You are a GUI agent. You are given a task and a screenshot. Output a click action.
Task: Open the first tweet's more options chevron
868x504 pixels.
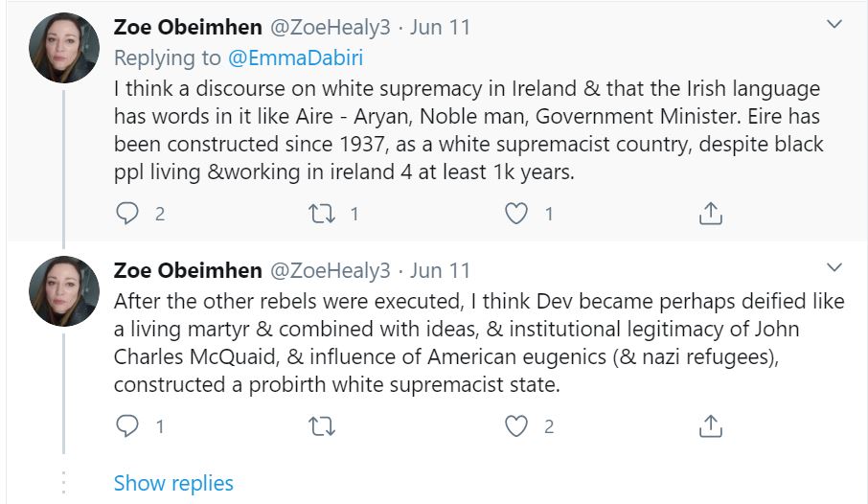(834, 24)
